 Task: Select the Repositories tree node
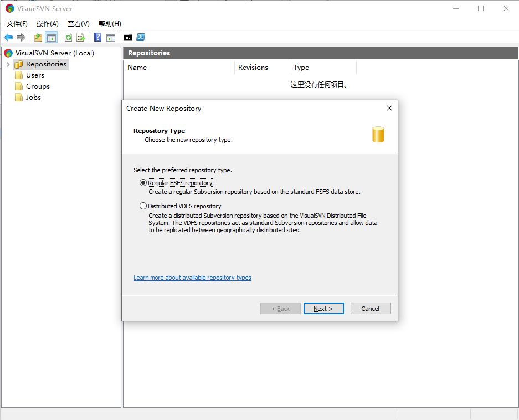[x=41, y=64]
